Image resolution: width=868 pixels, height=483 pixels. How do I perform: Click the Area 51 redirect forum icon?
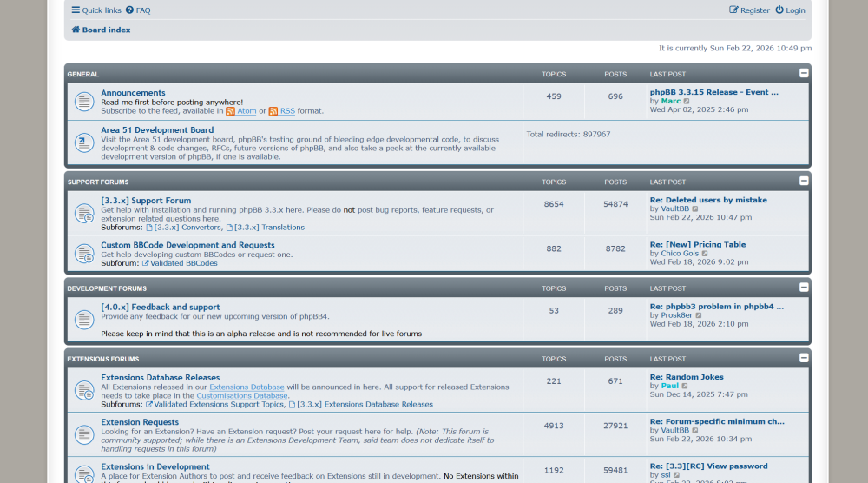click(x=84, y=143)
